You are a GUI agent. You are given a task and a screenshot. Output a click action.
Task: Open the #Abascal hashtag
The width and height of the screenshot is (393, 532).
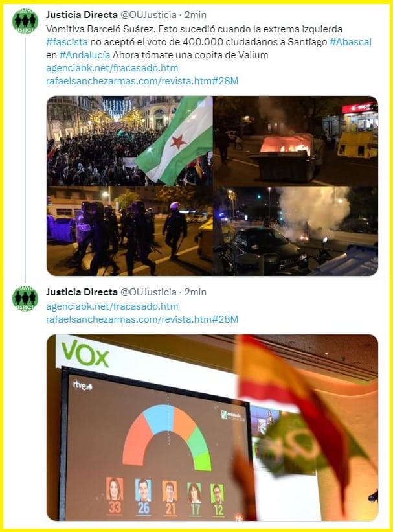click(350, 42)
